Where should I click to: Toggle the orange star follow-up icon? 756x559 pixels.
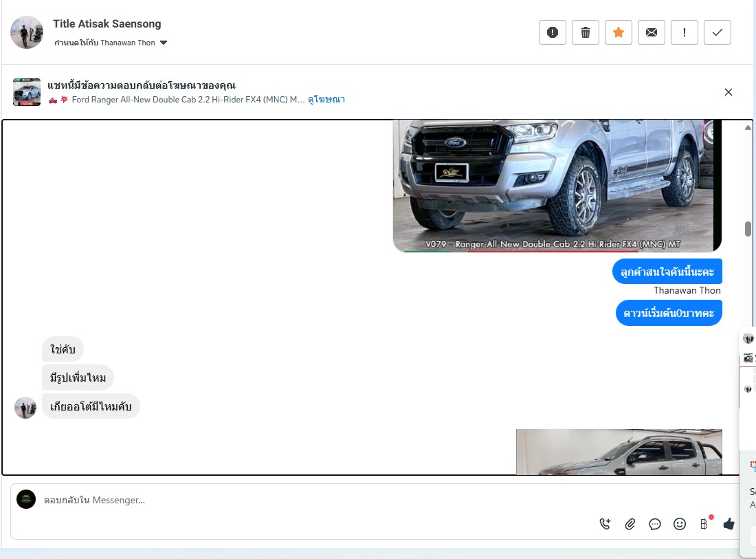[x=618, y=32]
